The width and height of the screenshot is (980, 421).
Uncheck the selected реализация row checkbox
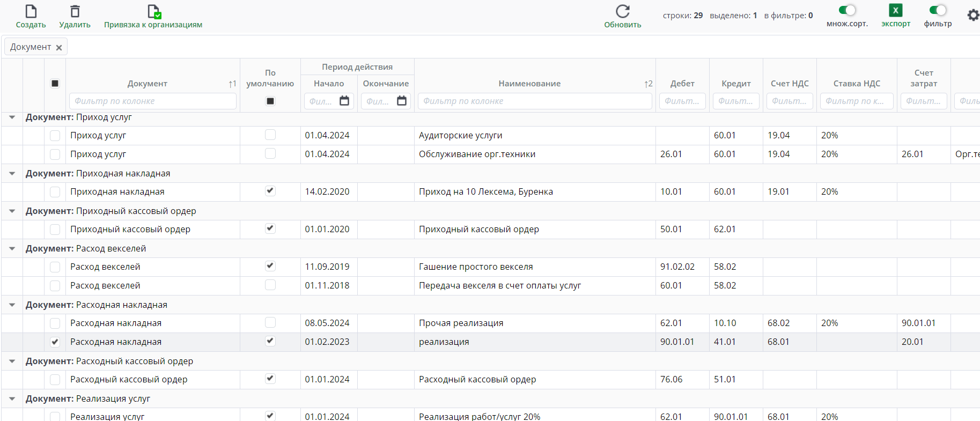pos(55,342)
